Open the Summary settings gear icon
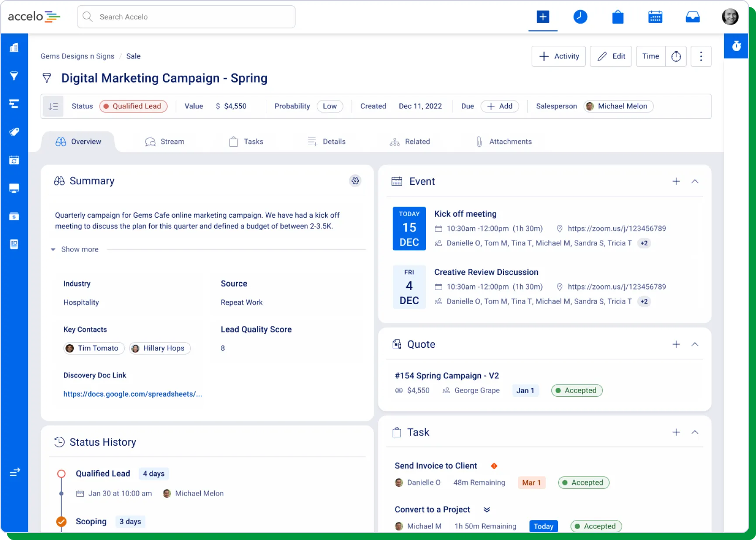The width and height of the screenshot is (756, 540). point(355,181)
